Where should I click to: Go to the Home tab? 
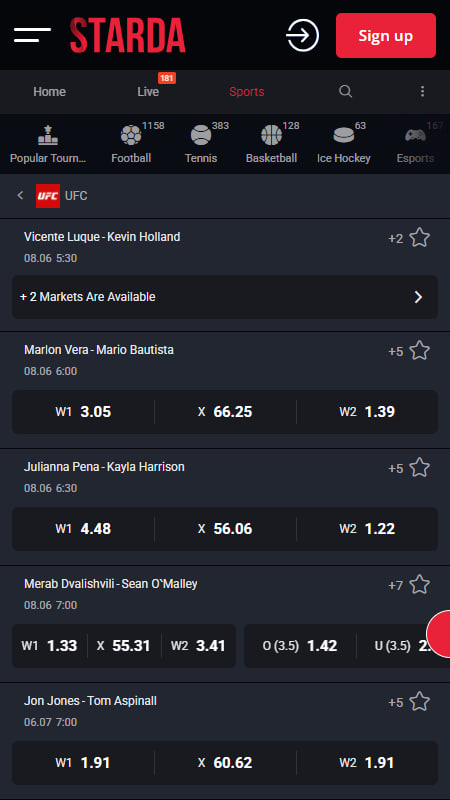pos(49,91)
